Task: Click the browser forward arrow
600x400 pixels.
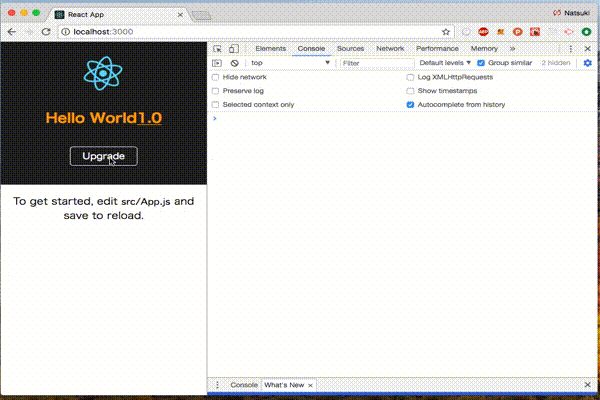Action: coord(29,32)
